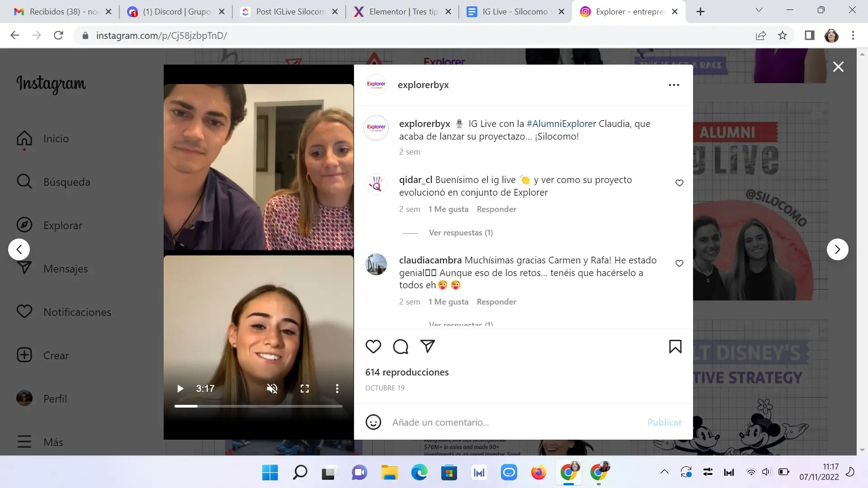Open Windows Start menu

[270, 473]
